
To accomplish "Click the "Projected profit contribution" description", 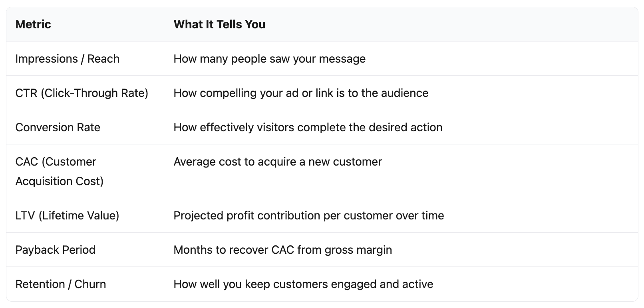I will 308,215.
